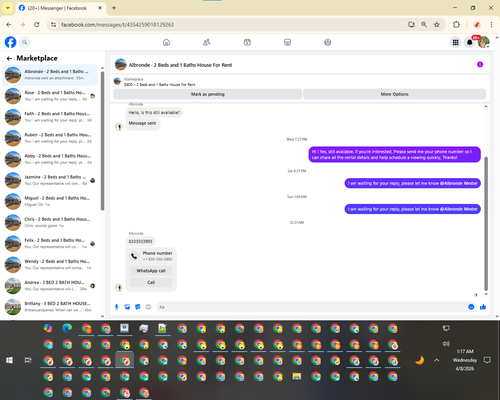Click the chat messages scrollbar
Image resolution: width=500 pixels, height=400 pixels.
click(x=486, y=223)
